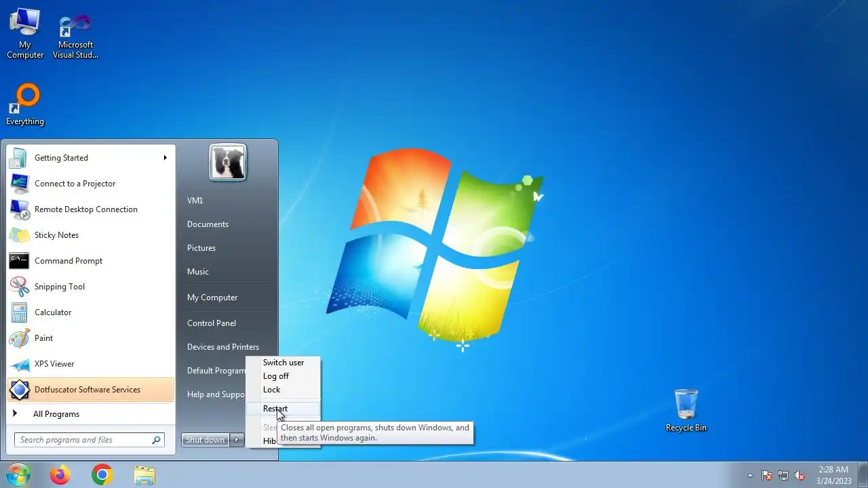This screenshot has height=488, width=868.
Task: Click the Windows Start orb
Action: click(17, 474)
